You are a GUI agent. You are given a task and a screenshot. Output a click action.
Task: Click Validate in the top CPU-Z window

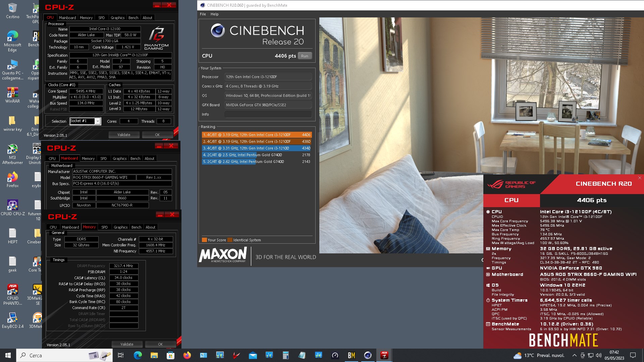(x=124, y=135)
